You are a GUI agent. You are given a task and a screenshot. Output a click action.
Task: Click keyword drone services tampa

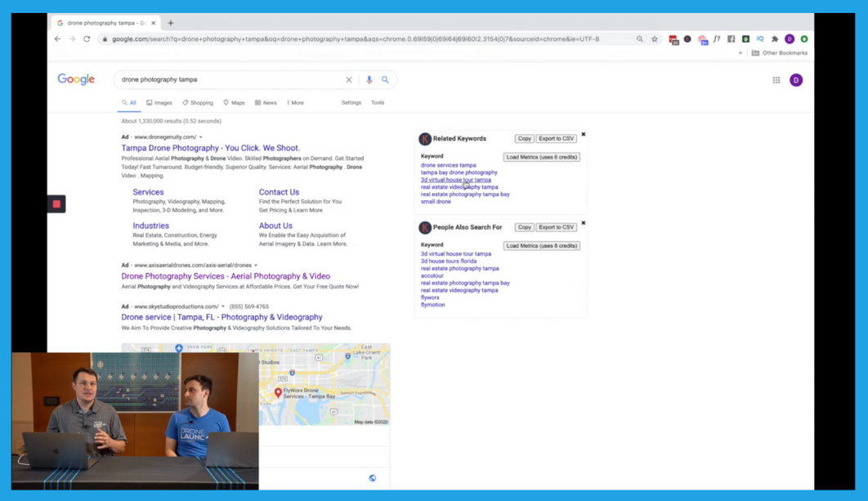pos(448,165)
